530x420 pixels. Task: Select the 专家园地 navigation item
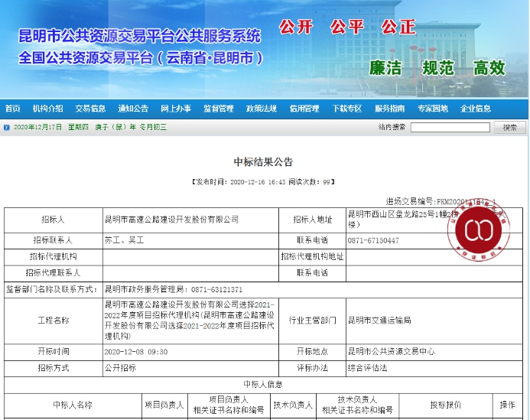coord(433,109)
